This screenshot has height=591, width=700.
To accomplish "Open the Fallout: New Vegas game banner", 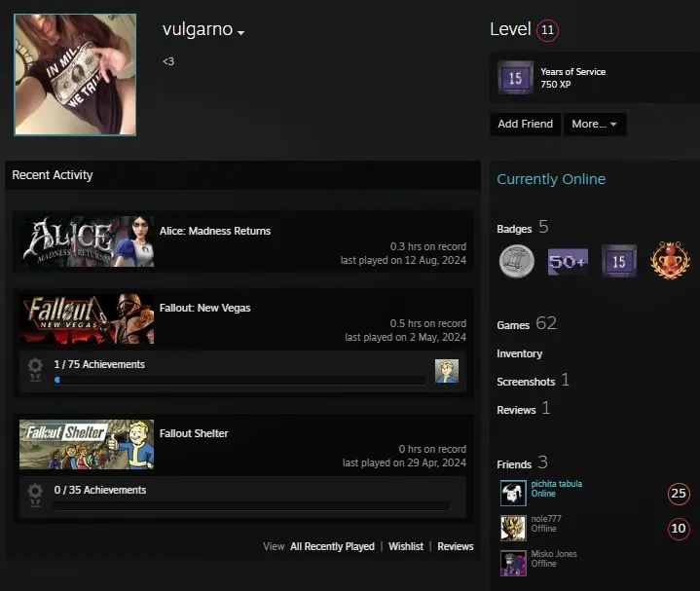I will click(x=87, y=318).
